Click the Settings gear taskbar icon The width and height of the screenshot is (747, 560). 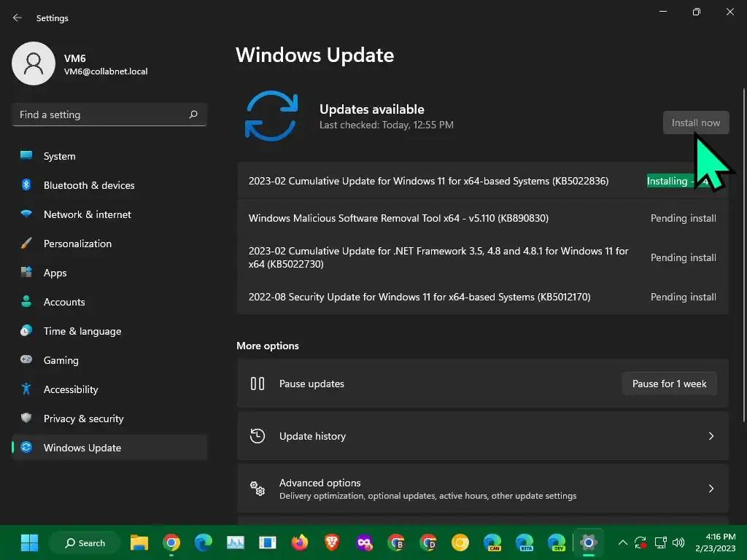point(589,542)
